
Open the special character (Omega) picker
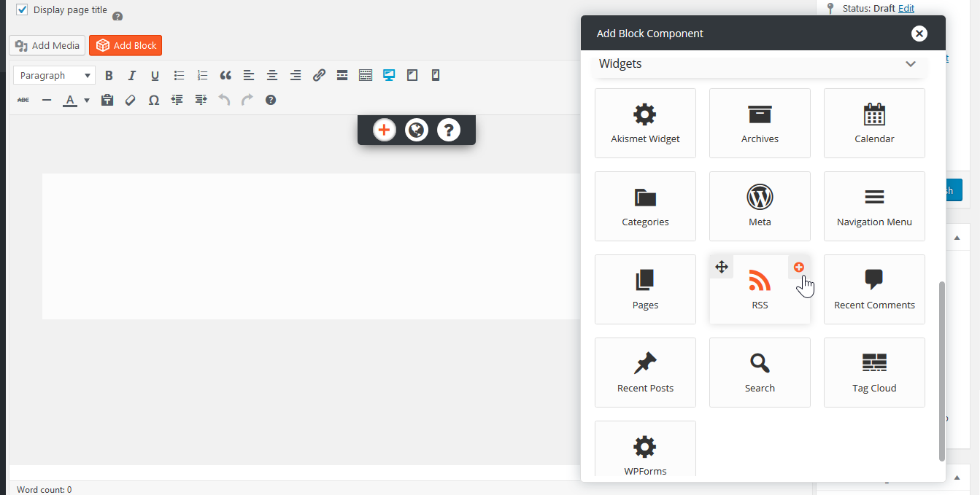154,100
